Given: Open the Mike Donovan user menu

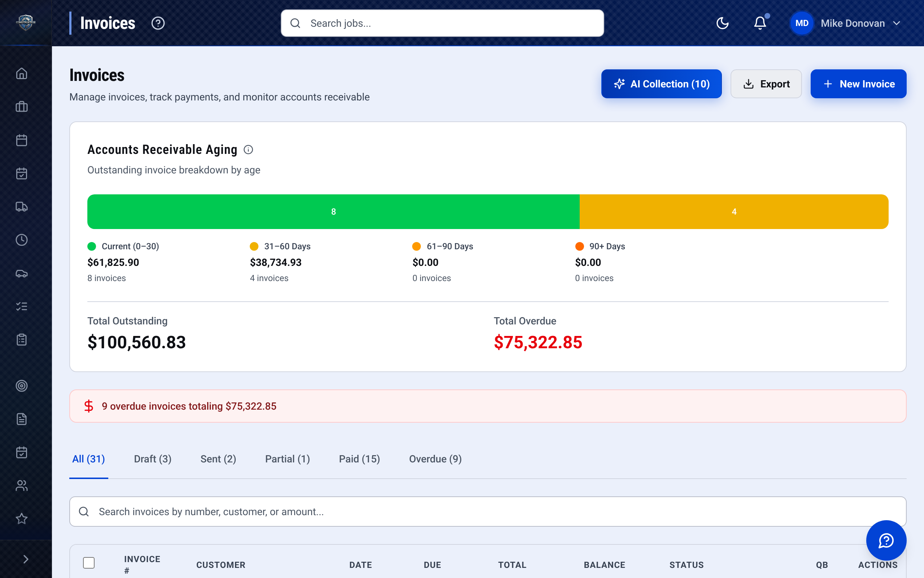Looking at the screenshot, I should click(x=846, y=23).
